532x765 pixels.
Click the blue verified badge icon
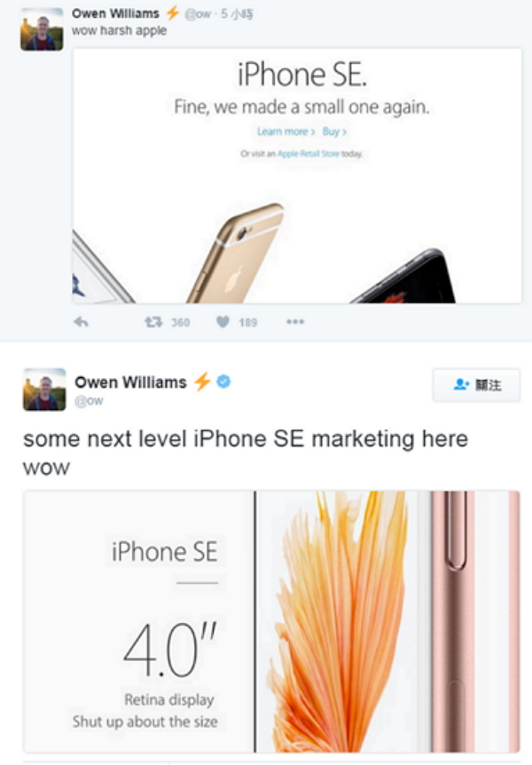tap(223, 382)
